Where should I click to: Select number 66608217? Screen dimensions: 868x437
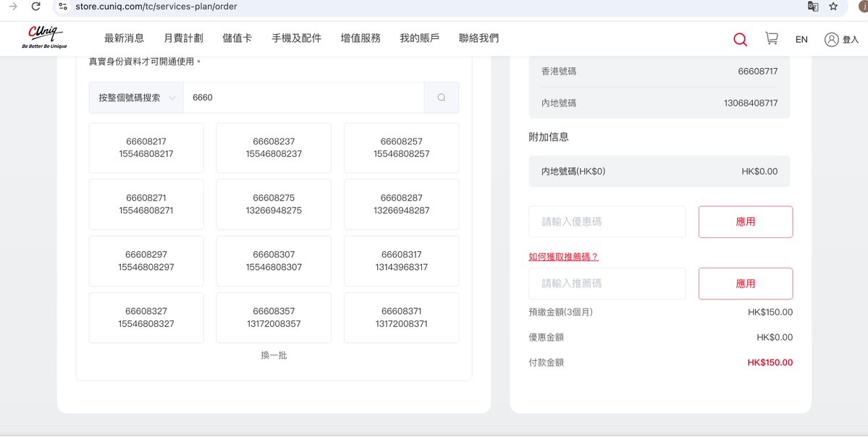(x=146, y=148)
